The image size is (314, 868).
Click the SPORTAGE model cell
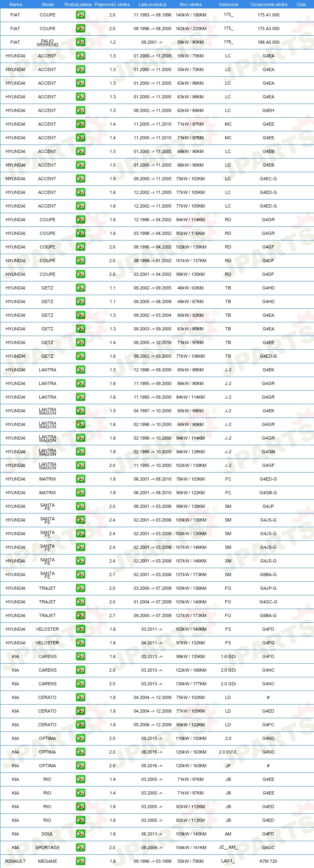47,848
